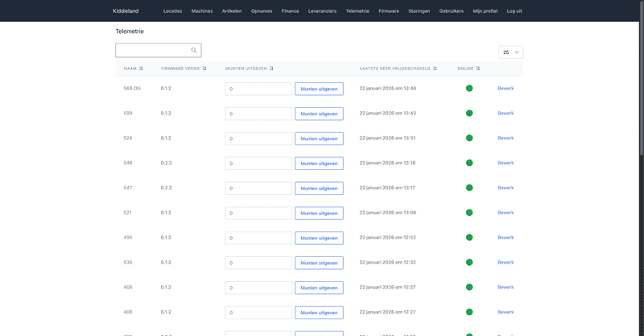Click Online column sort icon
644x336 pixels.
coord(478,68)
